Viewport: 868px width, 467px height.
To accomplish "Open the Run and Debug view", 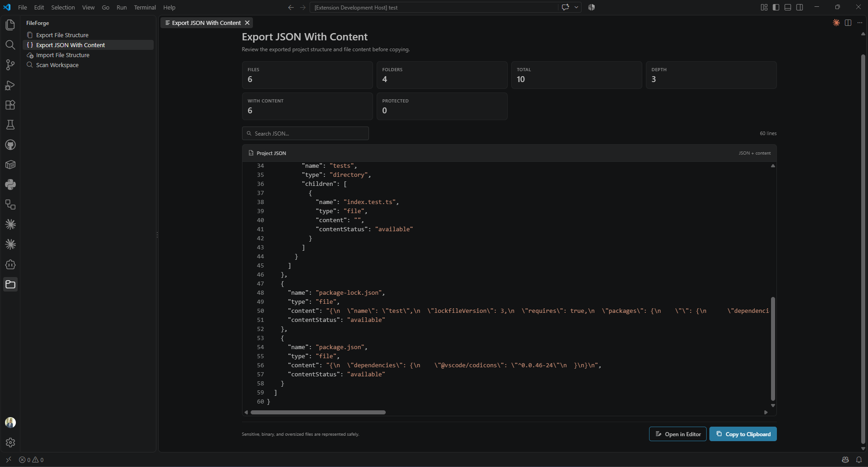I will tap(10, 85).
